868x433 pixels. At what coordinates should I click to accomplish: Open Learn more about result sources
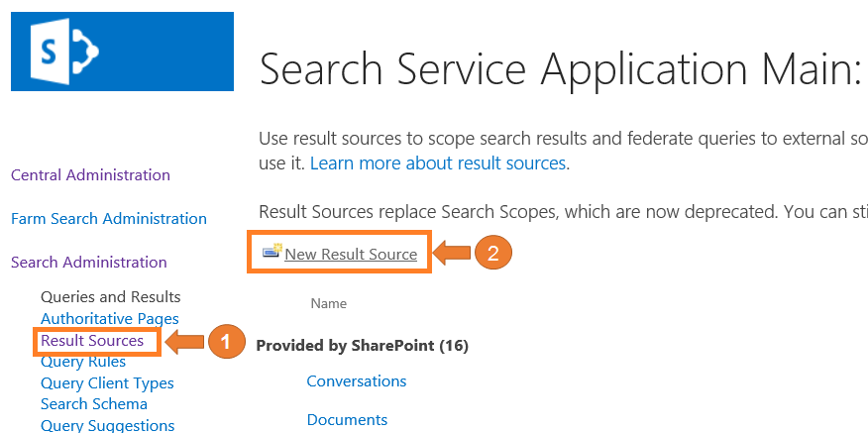coord(439,162)
